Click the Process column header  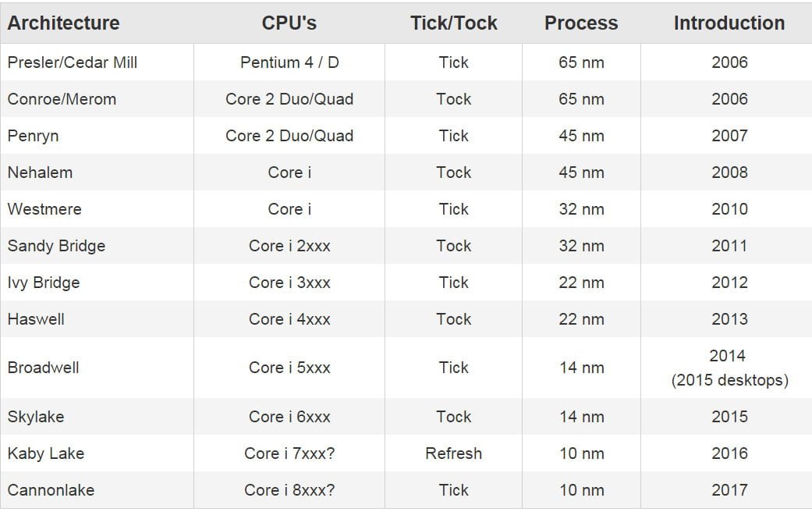click(x=581, y=23)
